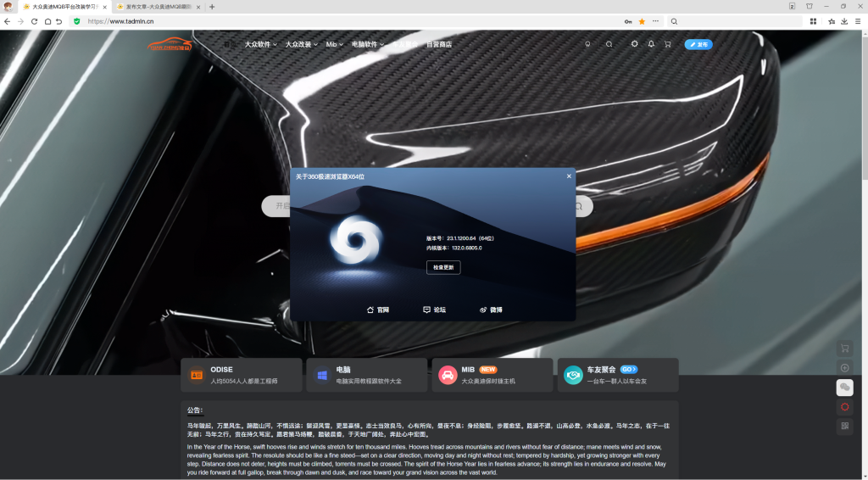Toggle site theme sun icon in header

click(634, 44)
